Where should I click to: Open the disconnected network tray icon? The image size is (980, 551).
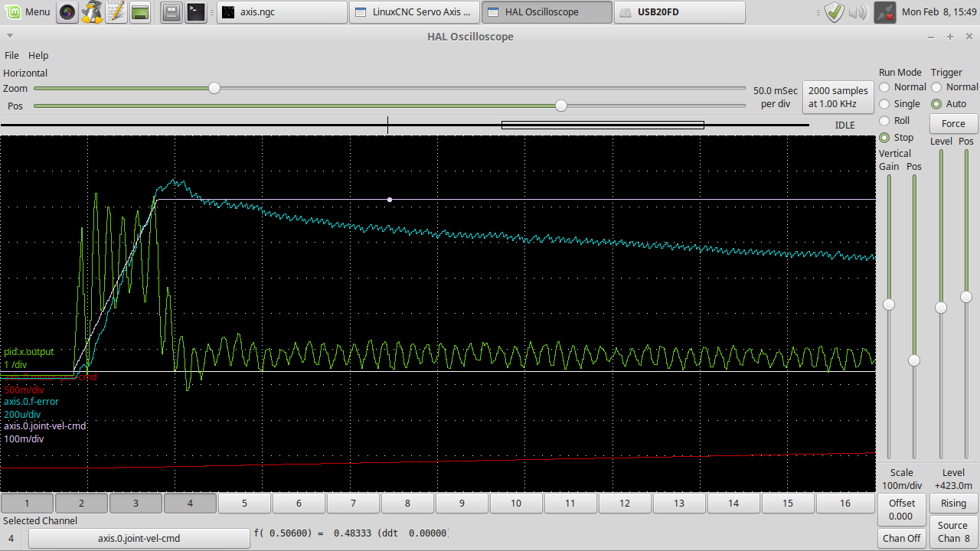[884, 11]
